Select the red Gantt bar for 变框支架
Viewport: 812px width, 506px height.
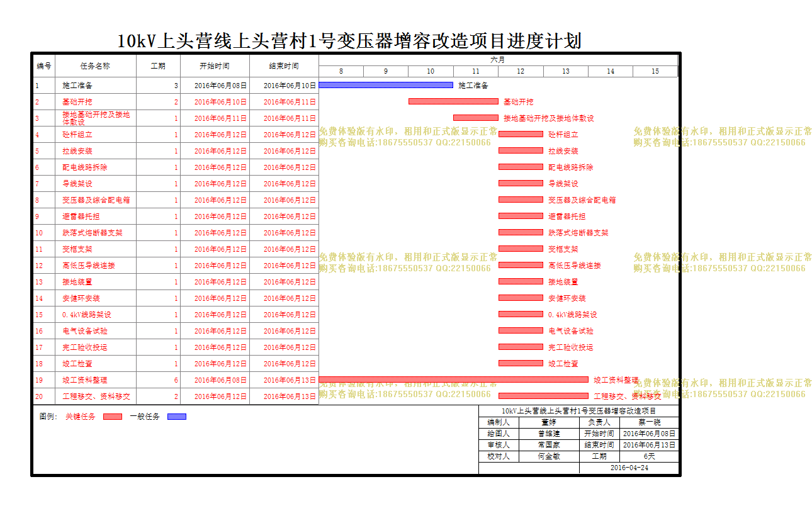coord(521,249)
